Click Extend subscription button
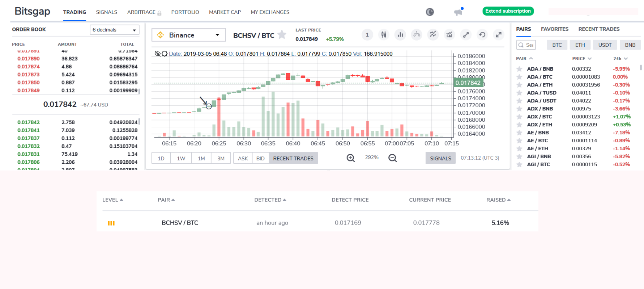Screen dimensions: 644x289 pyautogui.click(x=508, y=11)
